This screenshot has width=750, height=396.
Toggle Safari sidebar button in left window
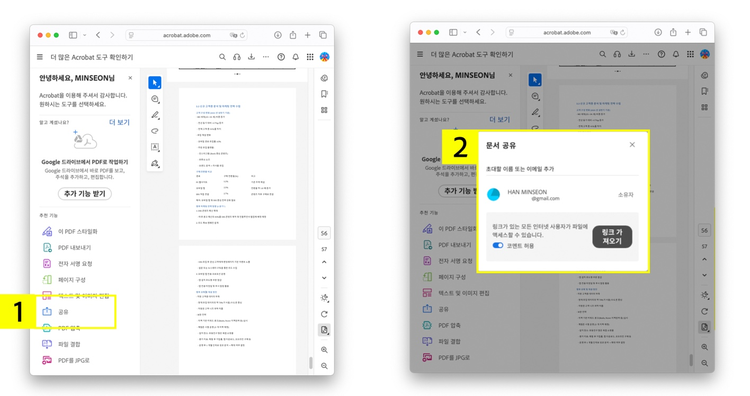pos(73,35)
